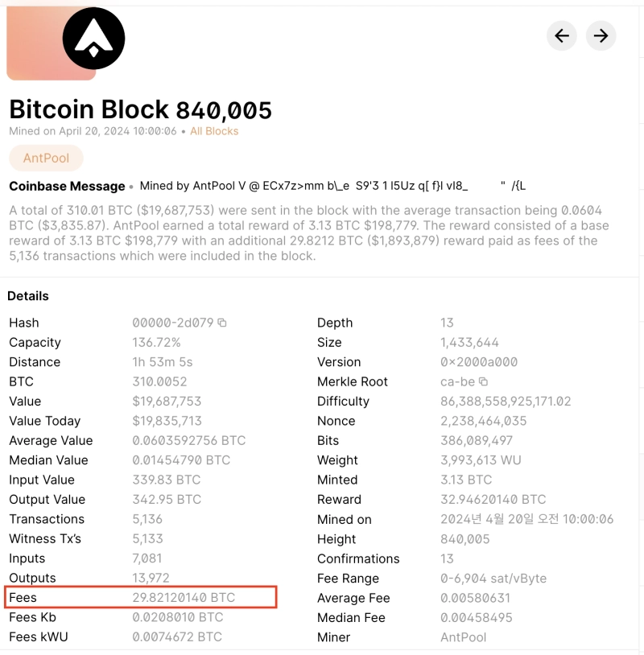Click the Transactions count 5,136
644x655 pixels.
pyautogui.click(x=147, y=519)
